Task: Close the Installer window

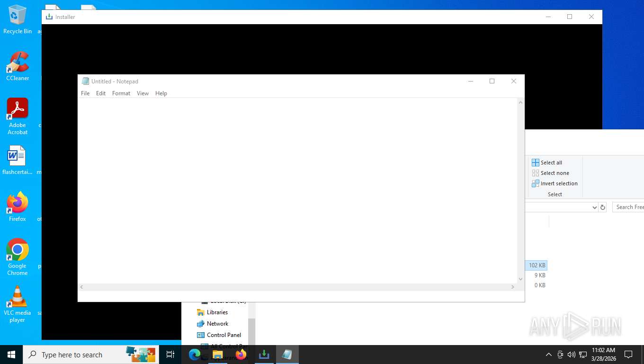Action: [x=591, y=17]
